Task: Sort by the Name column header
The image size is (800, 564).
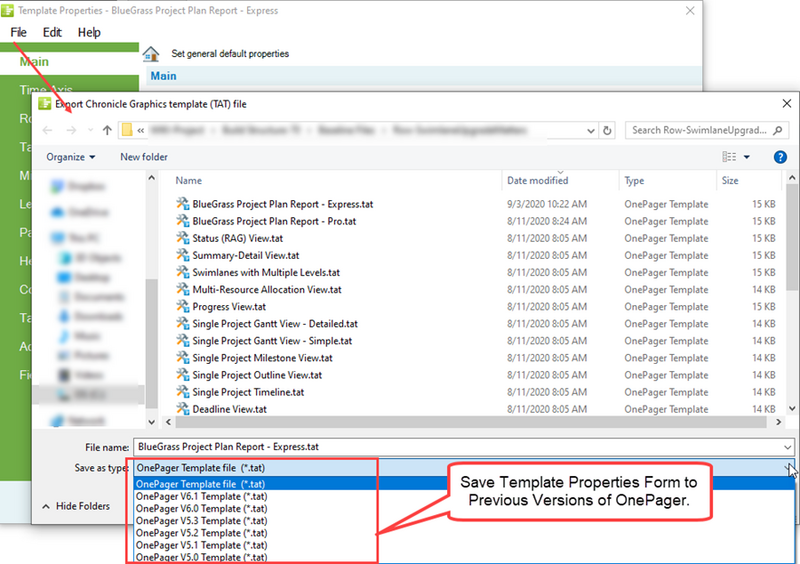Action: [188, 181]
